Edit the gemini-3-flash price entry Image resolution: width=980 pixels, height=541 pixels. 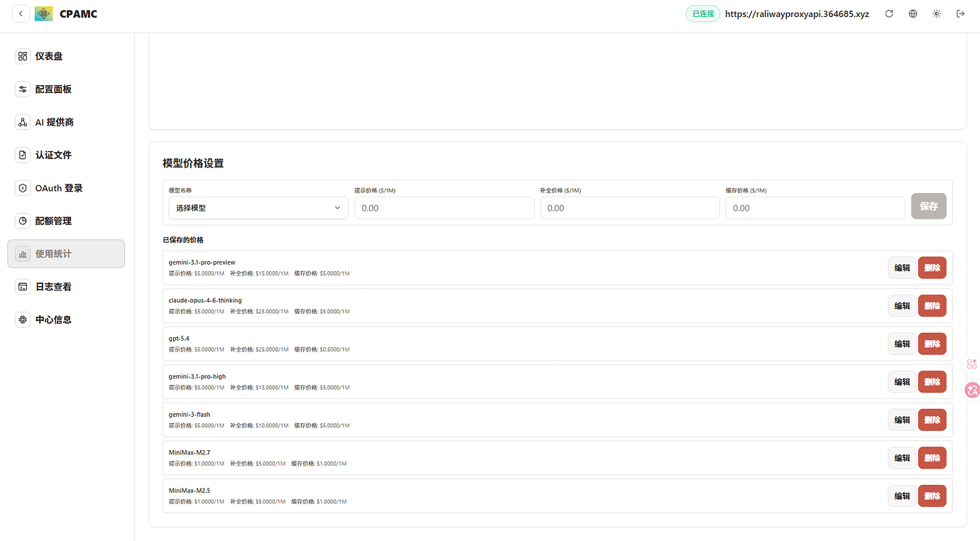[x=902, y=420]
